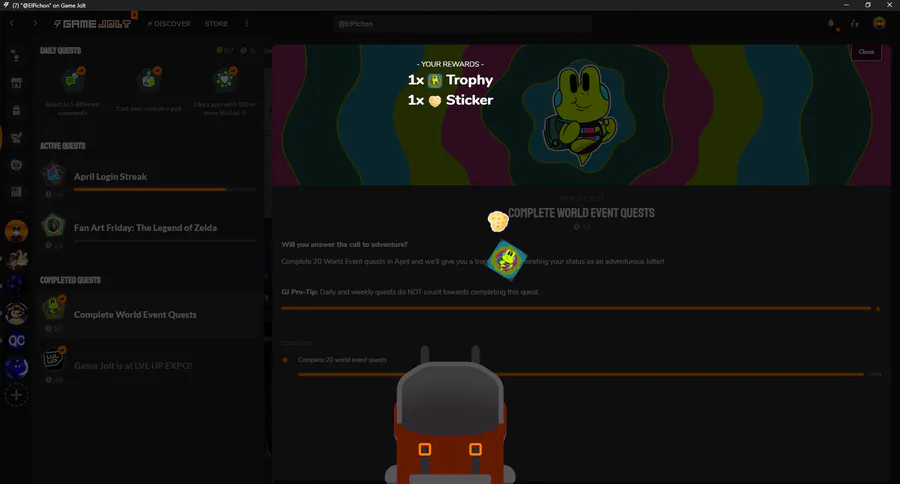Select Complete World Event Quests entry
Screen dimensions: 900x484
(149, 315)
